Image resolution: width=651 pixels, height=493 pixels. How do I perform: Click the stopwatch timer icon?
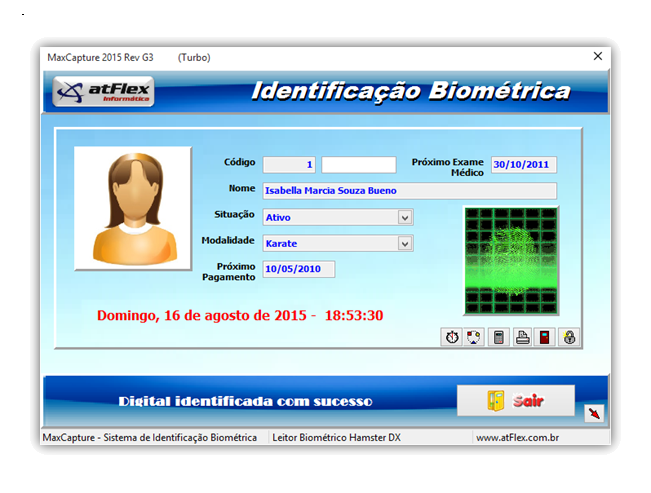[x=452, y=338]
